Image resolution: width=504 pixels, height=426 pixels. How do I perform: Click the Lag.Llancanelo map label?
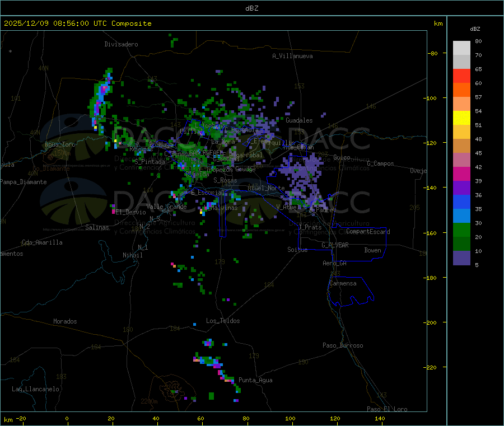(36, 389)
